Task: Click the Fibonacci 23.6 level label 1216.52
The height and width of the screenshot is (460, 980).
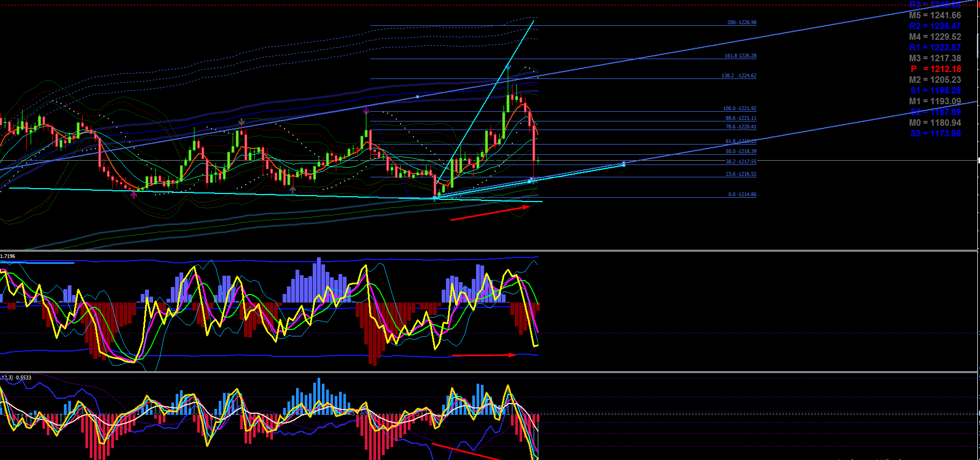Action: [x=741, y=174]
